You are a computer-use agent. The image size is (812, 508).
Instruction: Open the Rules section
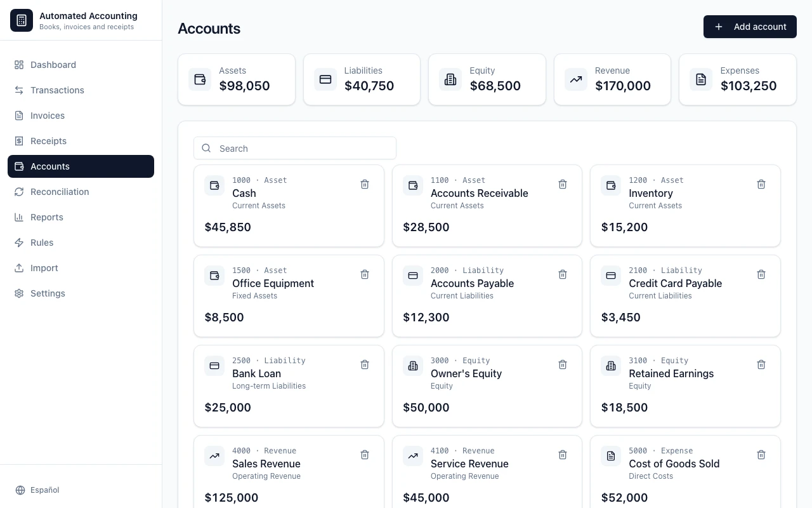(81, 243)
